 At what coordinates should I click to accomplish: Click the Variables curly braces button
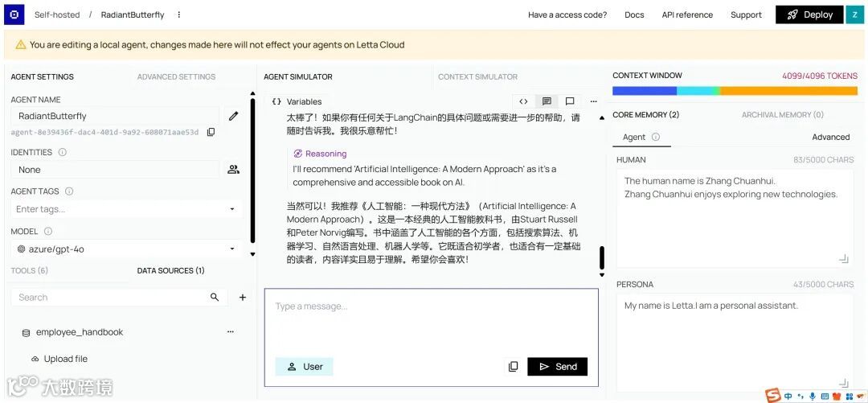[297, 101]
